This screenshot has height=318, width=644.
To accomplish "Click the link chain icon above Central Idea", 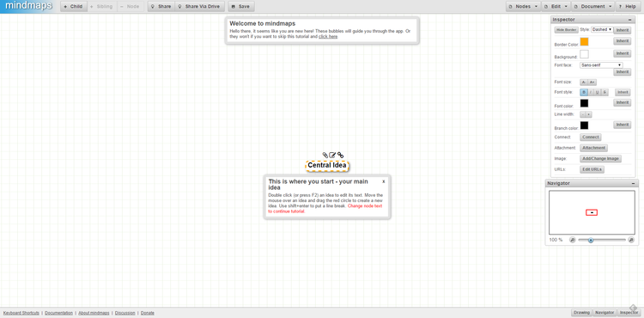I will (340, 155).
